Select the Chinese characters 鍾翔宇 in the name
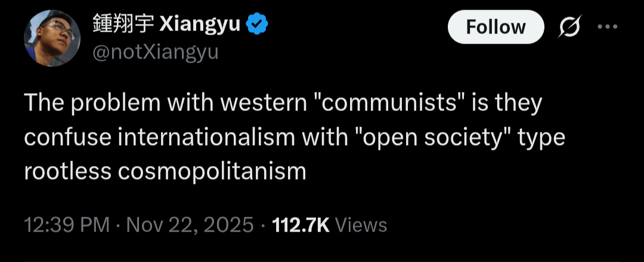Screen dimensions: 644x262 (x=123, y=24)
